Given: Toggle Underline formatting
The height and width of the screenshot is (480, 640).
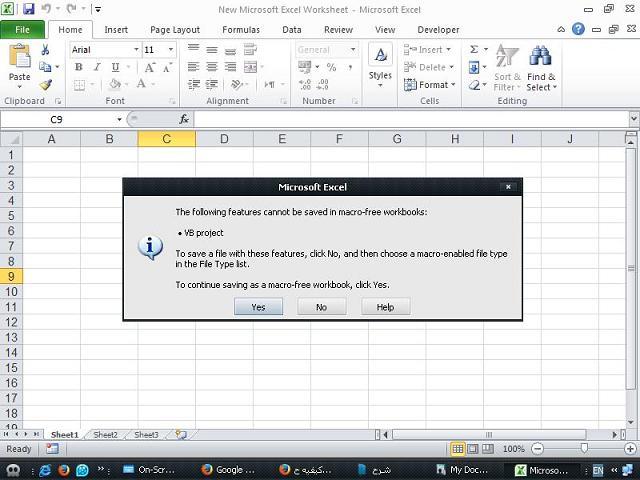Looking at the screenshot, I should coord(116,67).
